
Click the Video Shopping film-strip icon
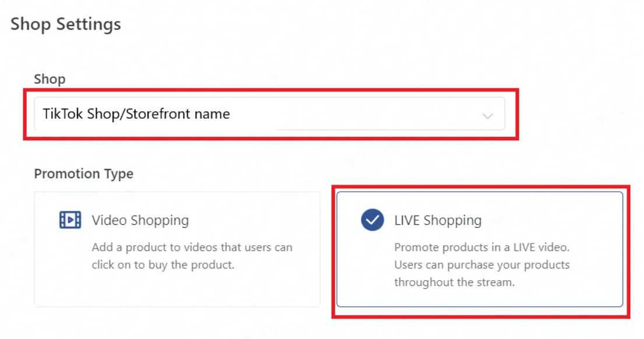tap(71, 220)
